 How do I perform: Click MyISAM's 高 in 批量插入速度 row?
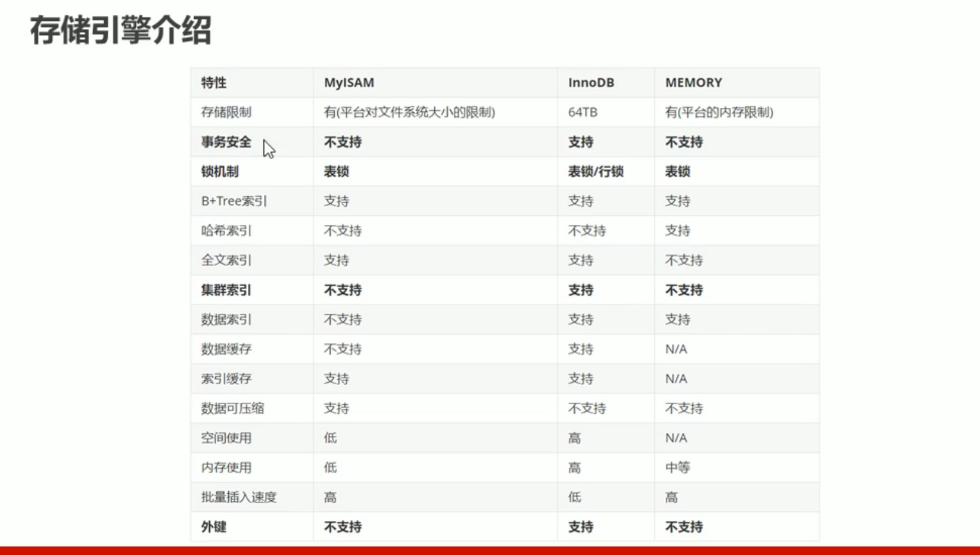click(x=331, y=497)
